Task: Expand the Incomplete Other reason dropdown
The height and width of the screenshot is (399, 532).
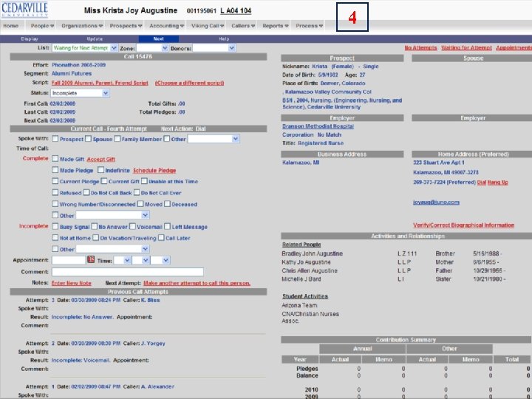Action: point(112,249)
